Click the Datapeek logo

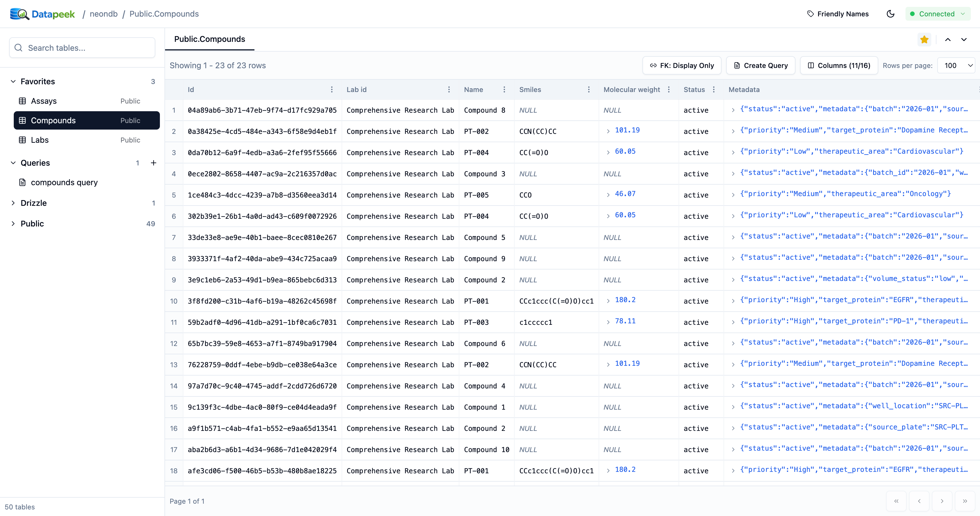tap(42, 14)
